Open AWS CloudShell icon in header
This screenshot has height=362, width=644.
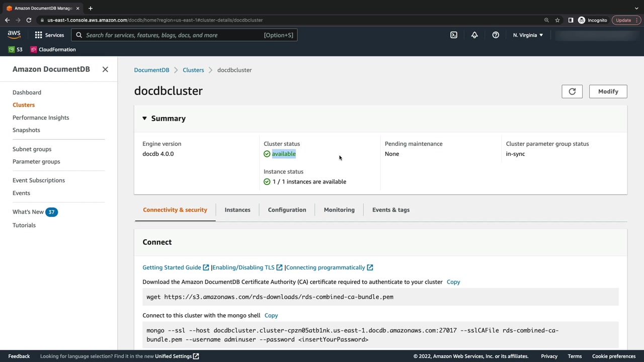click(x=454, y=35)
